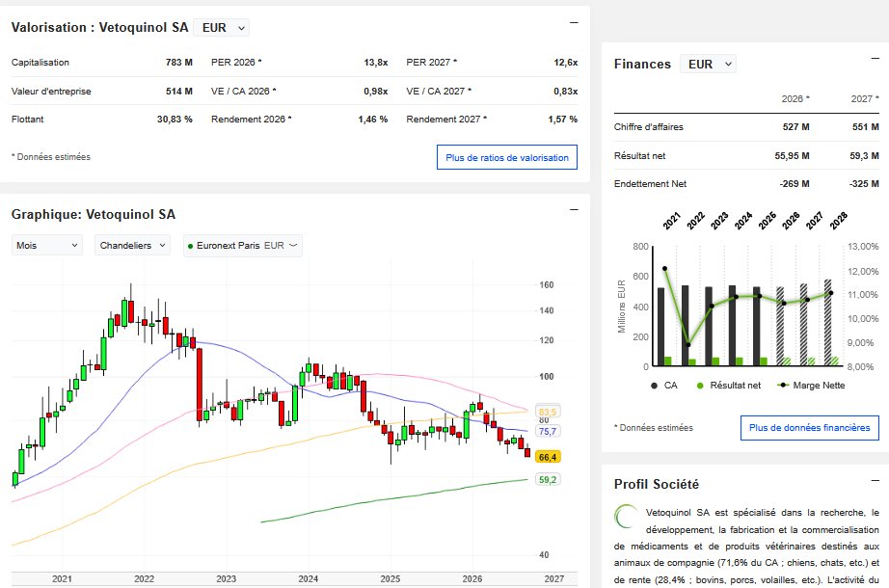Click the Rendement 2027 value 1,57 %

point(563,120)
